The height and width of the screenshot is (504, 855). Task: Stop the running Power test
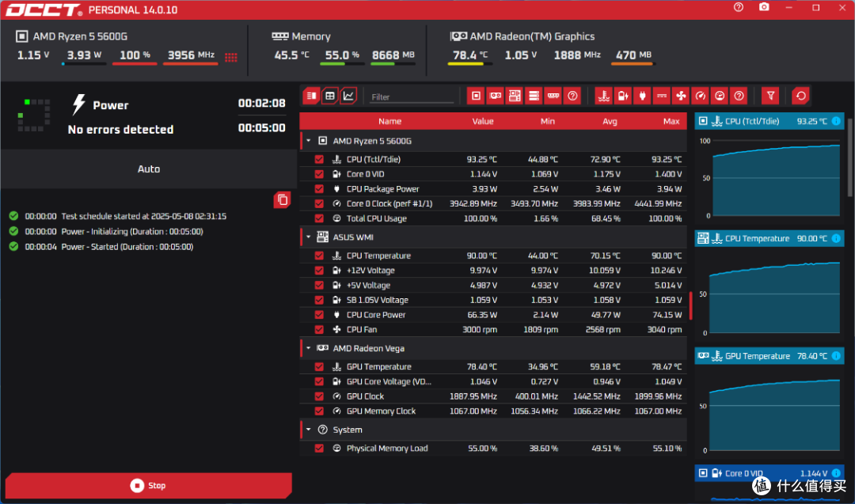pyautogui.click(x=148, y=485)
